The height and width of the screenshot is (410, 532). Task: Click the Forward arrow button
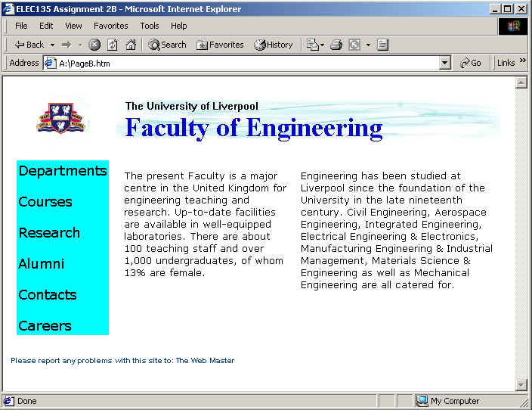[x=66, y=45]
